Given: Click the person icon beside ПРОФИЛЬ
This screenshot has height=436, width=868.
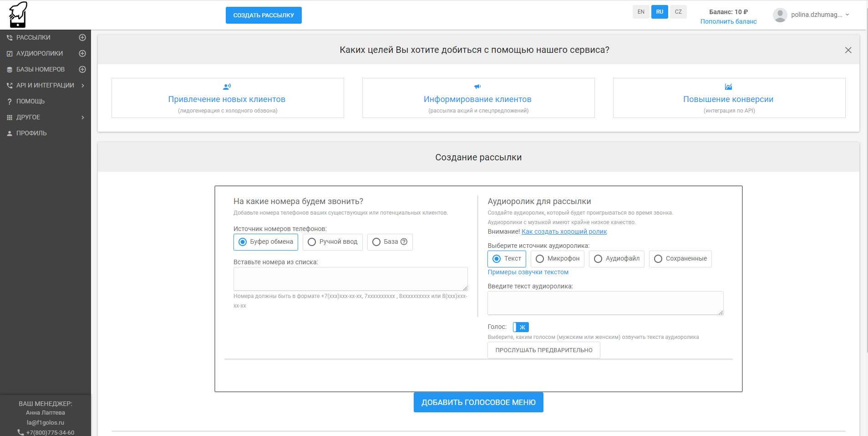Looking at the screenshot, I should click(x=10, y=133).
